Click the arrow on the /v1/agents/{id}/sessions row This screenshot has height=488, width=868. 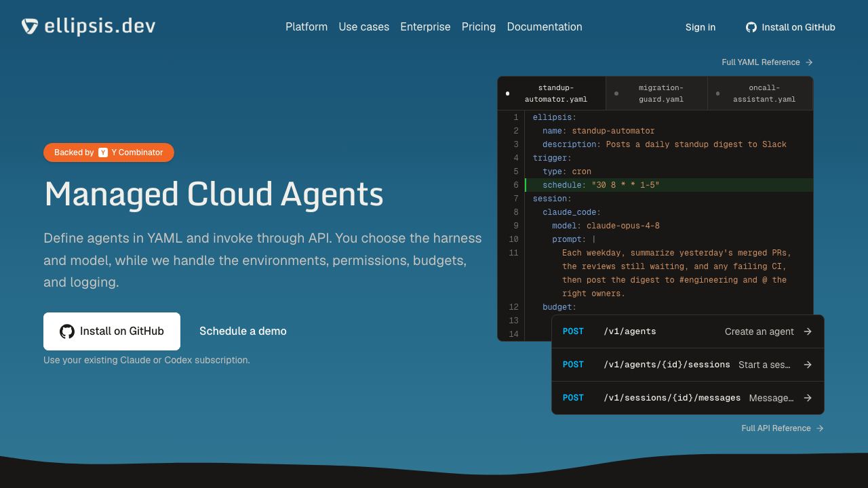pos(808,365)
